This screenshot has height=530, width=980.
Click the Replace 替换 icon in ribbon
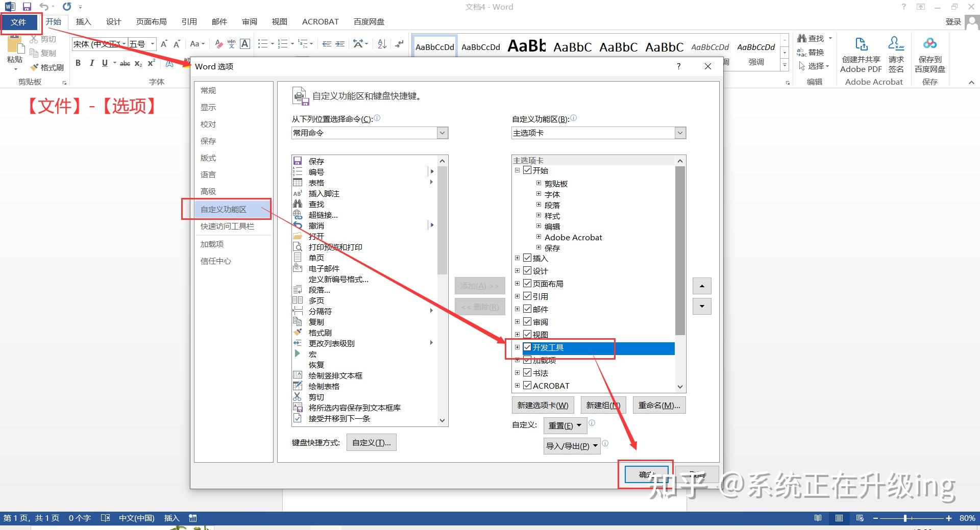(x=811, y=53)
